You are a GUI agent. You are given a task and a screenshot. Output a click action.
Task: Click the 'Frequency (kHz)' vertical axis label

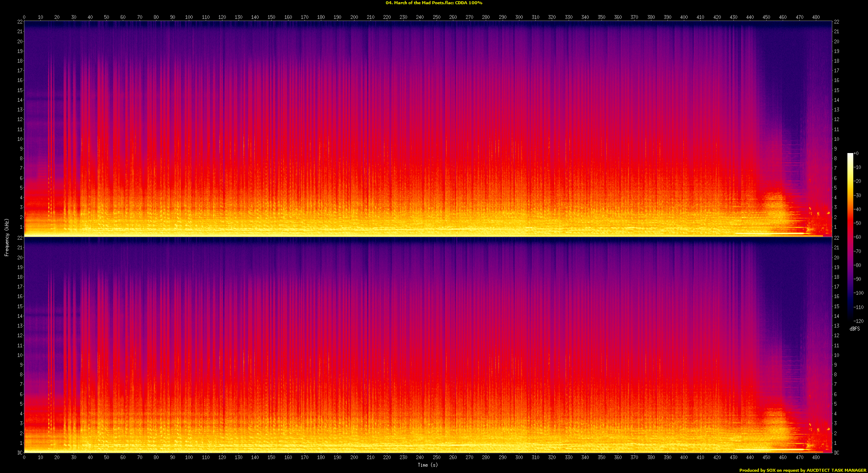(x=7, y=237)
